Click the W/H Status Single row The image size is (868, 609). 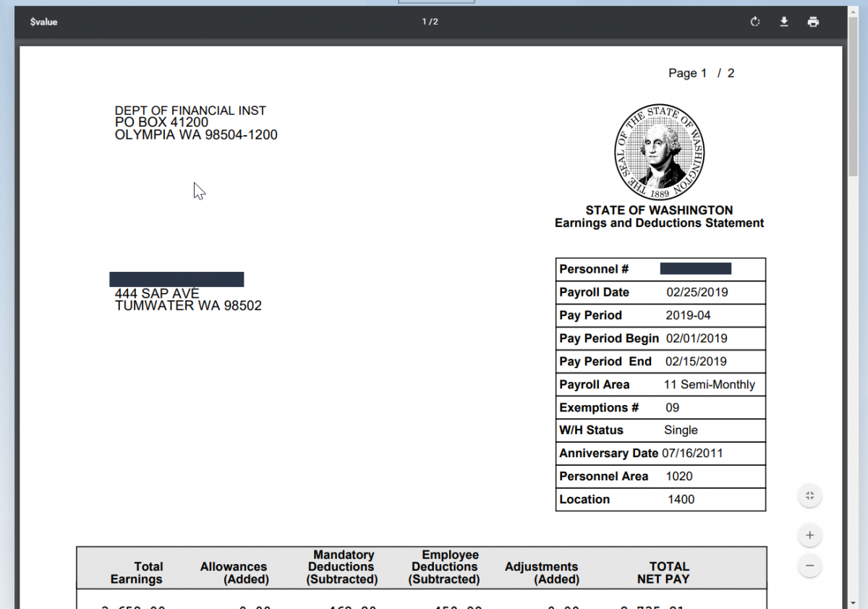[660, 430]
